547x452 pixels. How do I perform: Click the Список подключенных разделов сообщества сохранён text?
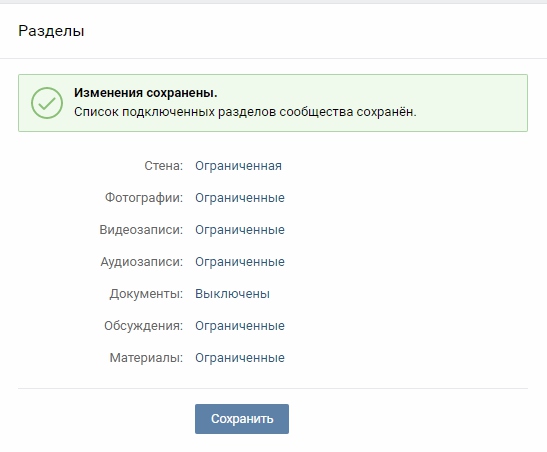[245, 112]
